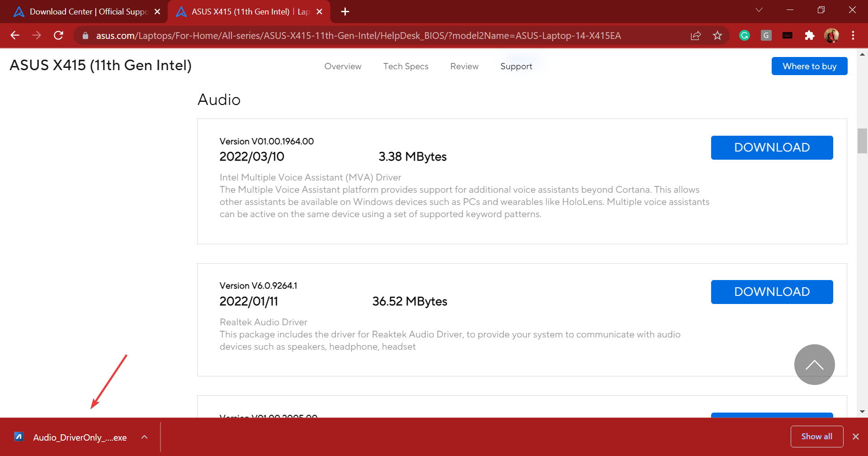868x456 pixels.
Task: Go to the Review section
Action: (x=464, y=66)
